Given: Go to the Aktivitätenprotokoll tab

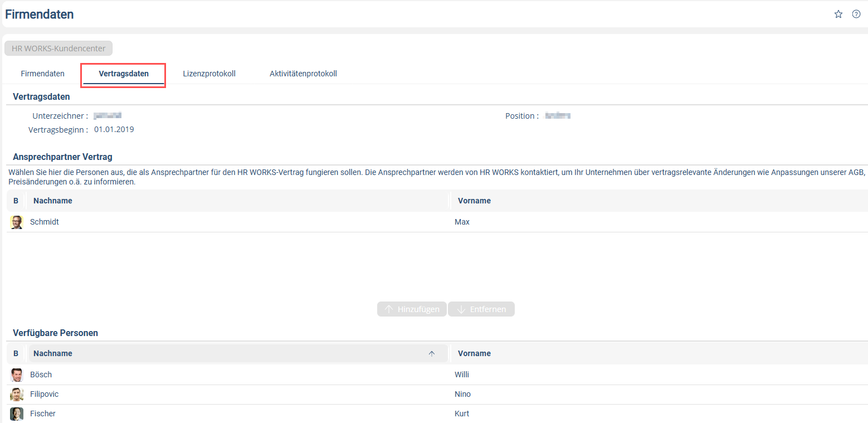Looking at the screenshot, I should (303, 74).
